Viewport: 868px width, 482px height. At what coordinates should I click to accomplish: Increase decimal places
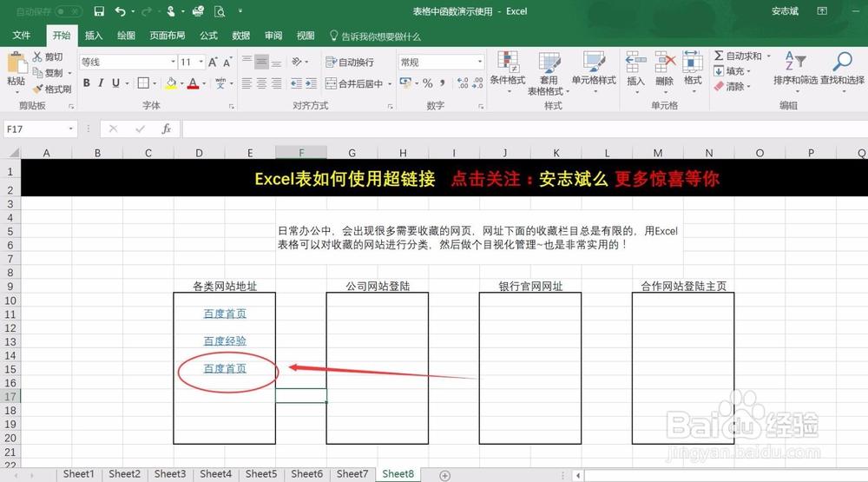tap(463, 83)
